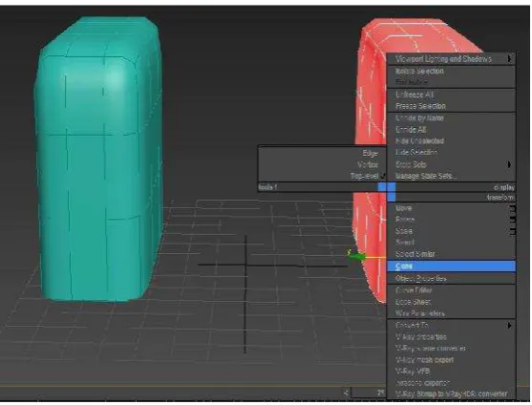This screenshot has width=532, height=405.
Task: Expand the State Sets submenu arrow
Action: (x=510, y=165)
